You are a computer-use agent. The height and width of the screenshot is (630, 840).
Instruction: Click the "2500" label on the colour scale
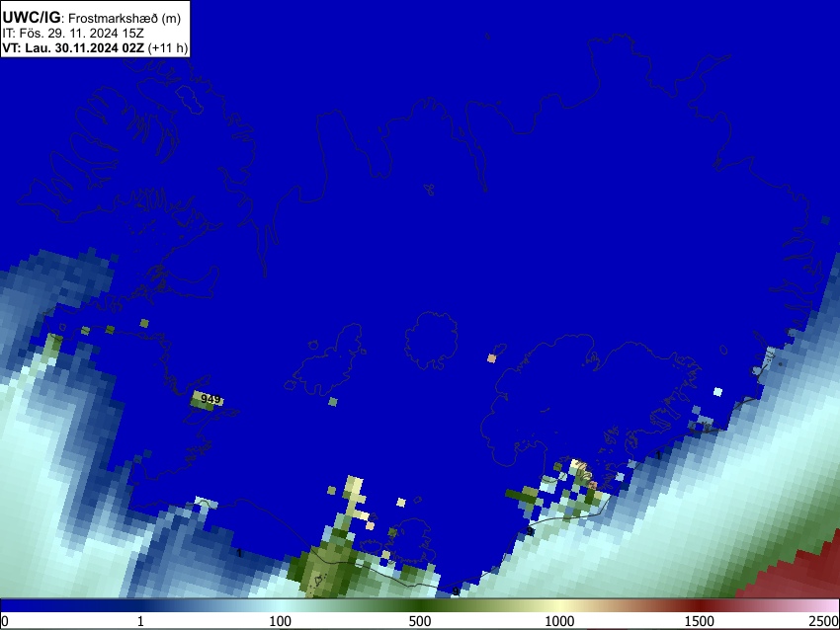coord(824,621)
